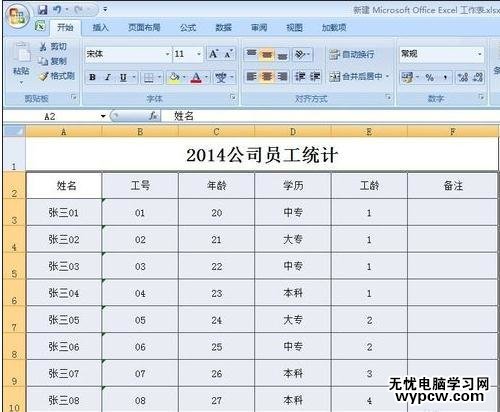Switch to the 开始 ribbon tab
The image size is (500, 412).
[65, 27]
